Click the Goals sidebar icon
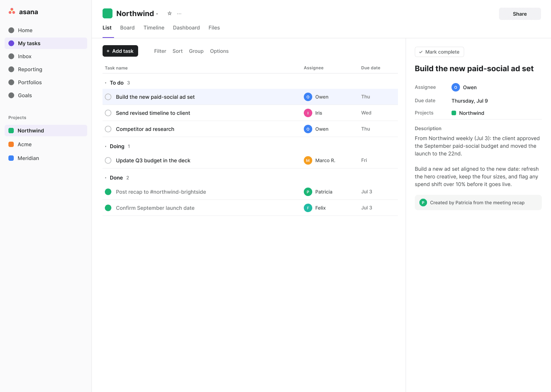The width and height of the screenshot is (551, 392). pyautogui.click(x=11, y=95)
